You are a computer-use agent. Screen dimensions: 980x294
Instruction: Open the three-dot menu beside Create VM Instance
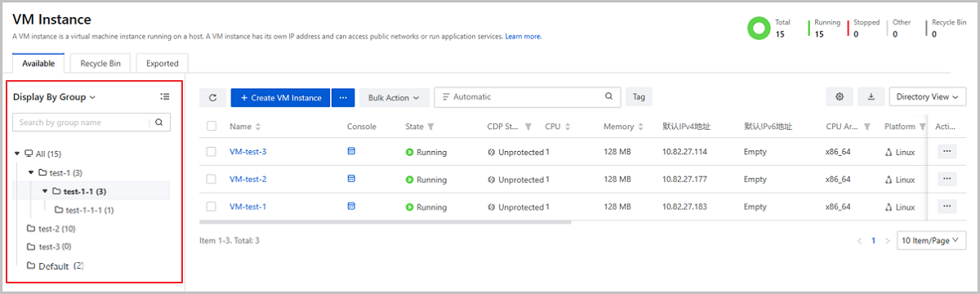tap(343, 97)
